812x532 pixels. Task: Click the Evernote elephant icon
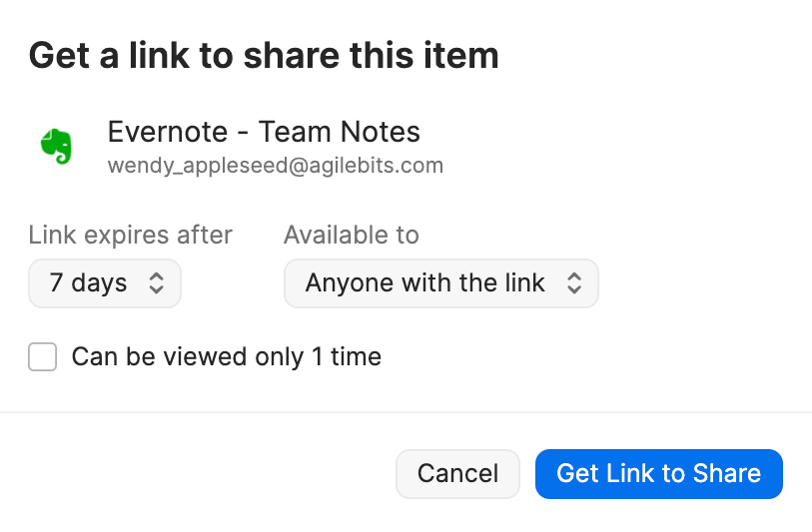pyautogui.click(x=56, y=147)
